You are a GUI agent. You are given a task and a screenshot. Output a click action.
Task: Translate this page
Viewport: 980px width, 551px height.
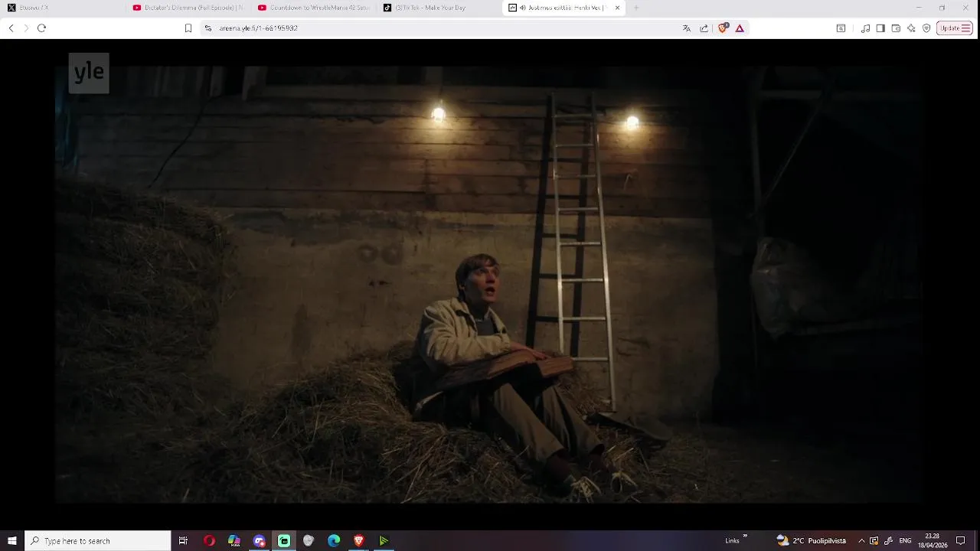click(687, 28)
